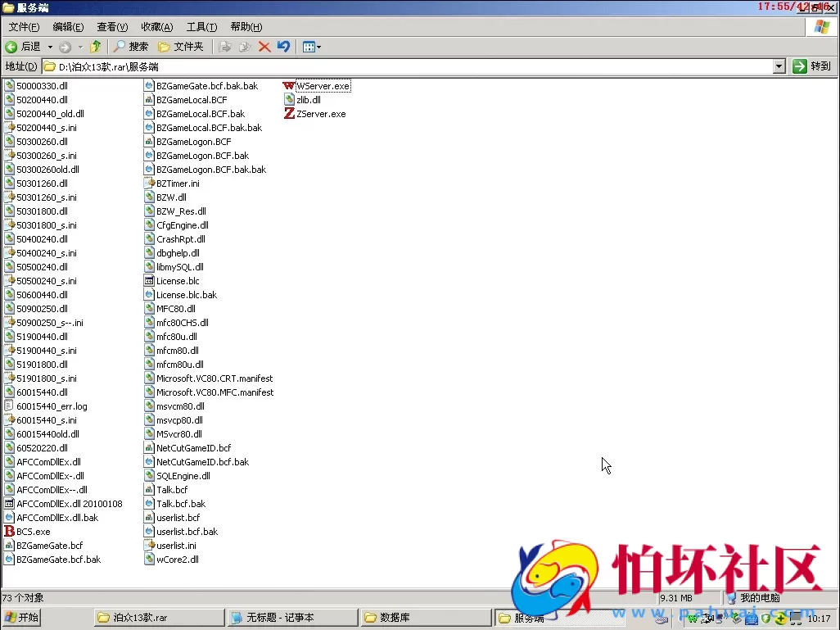This screenshot has height=630, width=840.
Task: Select the License.blc file
Action: tap(178, 281)
